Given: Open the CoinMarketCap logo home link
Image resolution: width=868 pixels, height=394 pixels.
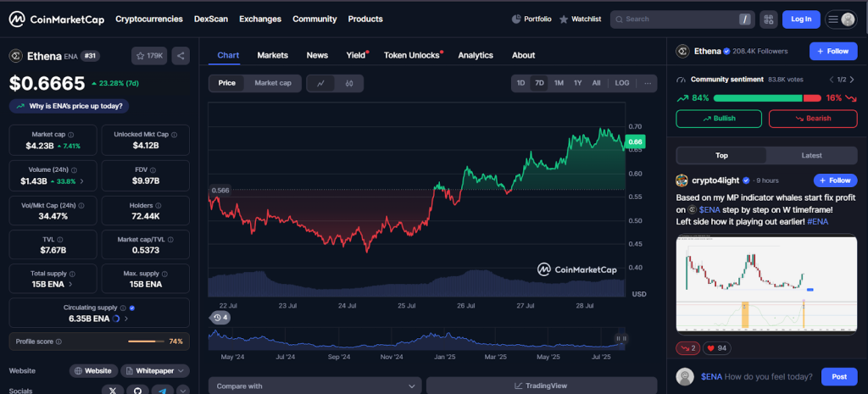Looking at the screenshot, I should coord(57,19).
